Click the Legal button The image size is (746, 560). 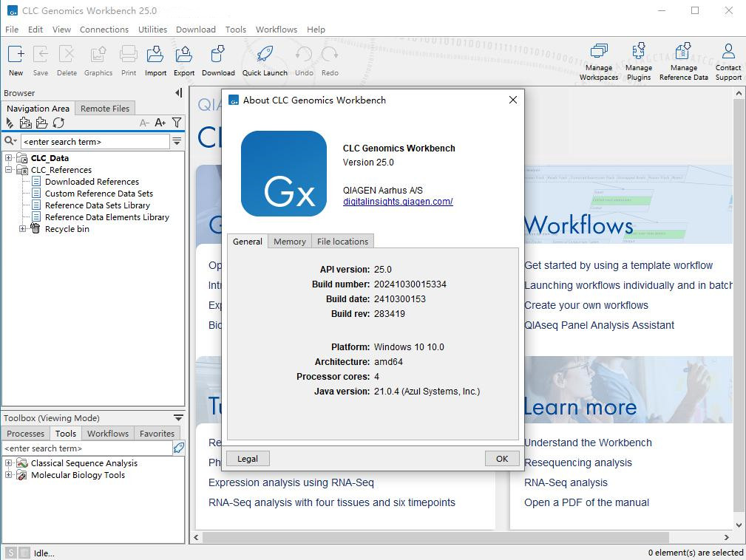[x=248, y=458]
